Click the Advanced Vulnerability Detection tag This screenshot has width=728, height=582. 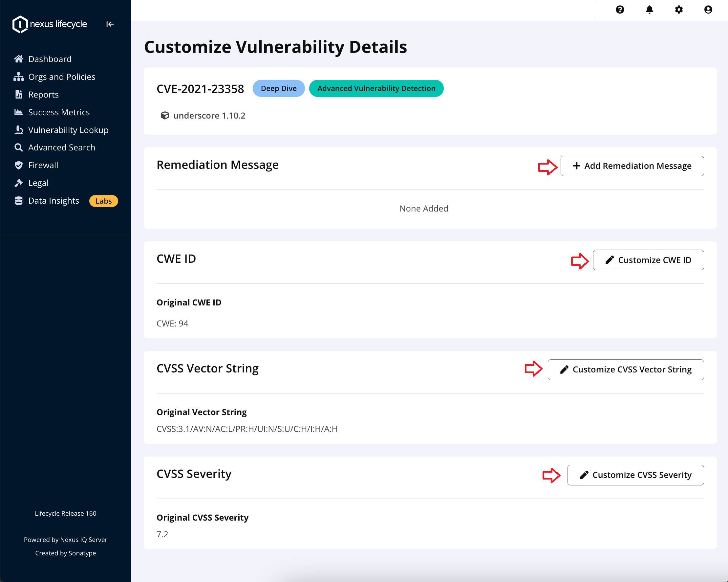tap(376, 88)
